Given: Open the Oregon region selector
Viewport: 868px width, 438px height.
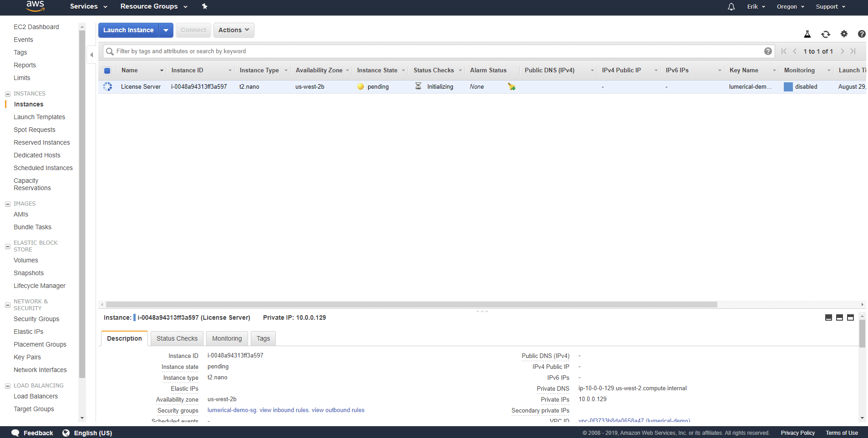Looking at the screenshot, I should coord(791,6).
